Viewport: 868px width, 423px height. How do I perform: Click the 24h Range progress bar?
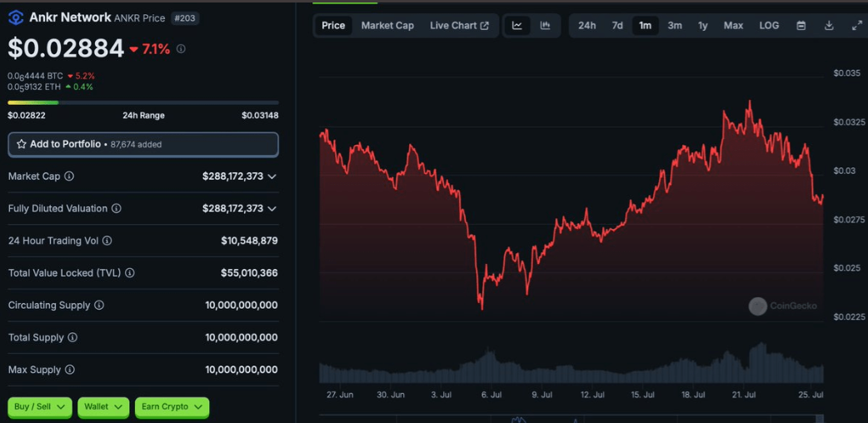(x=143, y=102)
